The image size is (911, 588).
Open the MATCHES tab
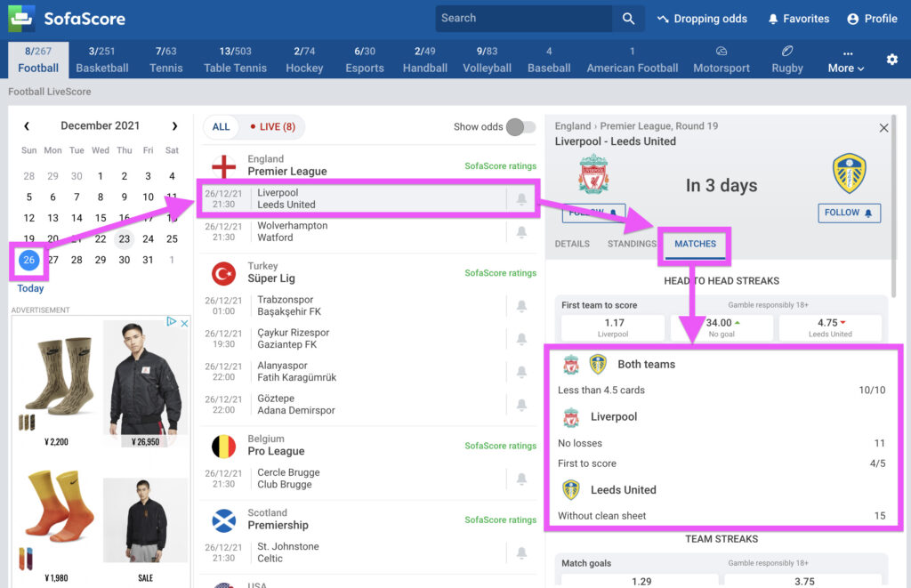695,244
